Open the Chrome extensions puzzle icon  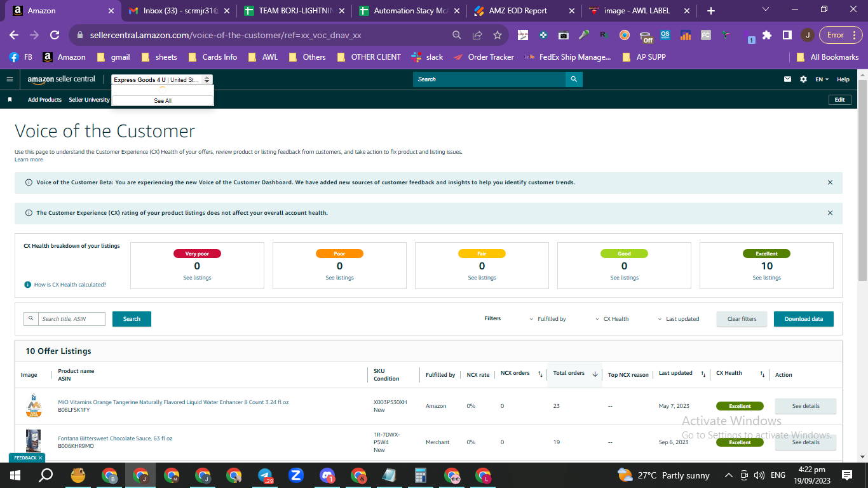pyautogui.click(x=767, y=35)
